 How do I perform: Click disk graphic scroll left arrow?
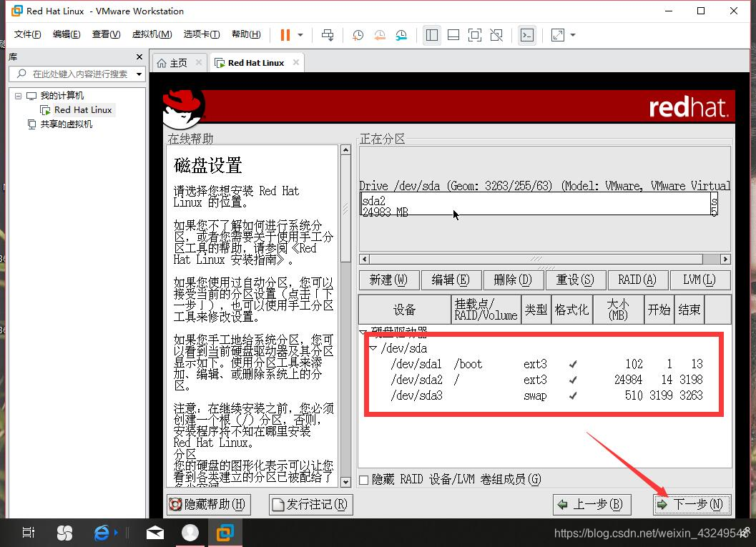coord(365,260)
